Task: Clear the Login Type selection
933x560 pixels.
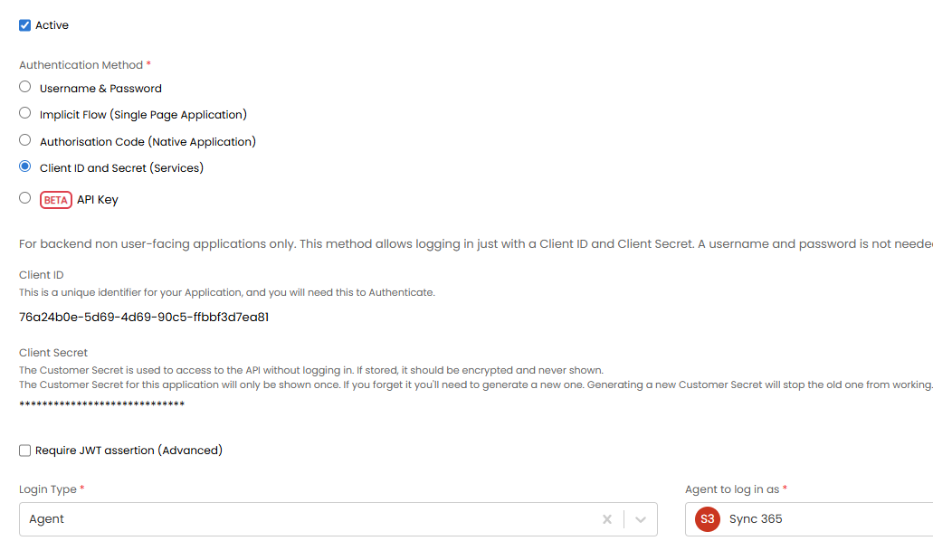Action: [607, 519]
